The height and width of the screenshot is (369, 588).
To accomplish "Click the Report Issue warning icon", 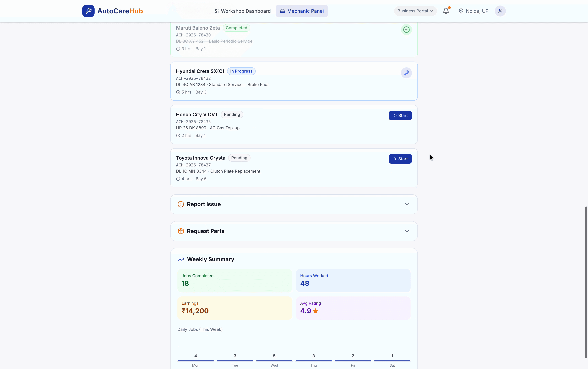I will pos(181,204).
